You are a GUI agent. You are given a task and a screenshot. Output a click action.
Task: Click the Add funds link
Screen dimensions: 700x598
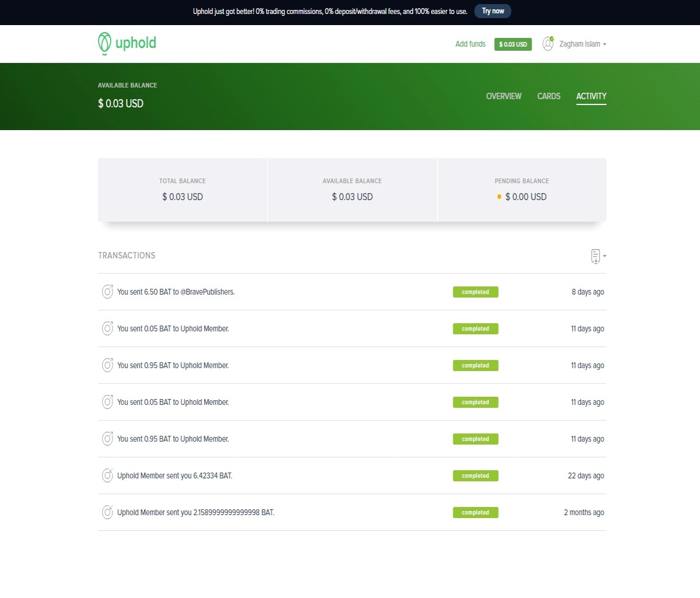(471, 44)
